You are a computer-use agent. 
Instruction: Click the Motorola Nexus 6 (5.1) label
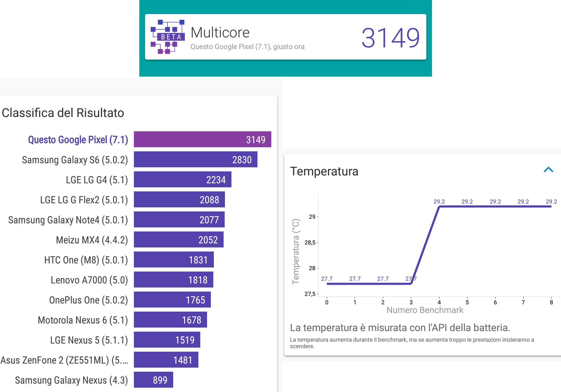coord(83,320)
